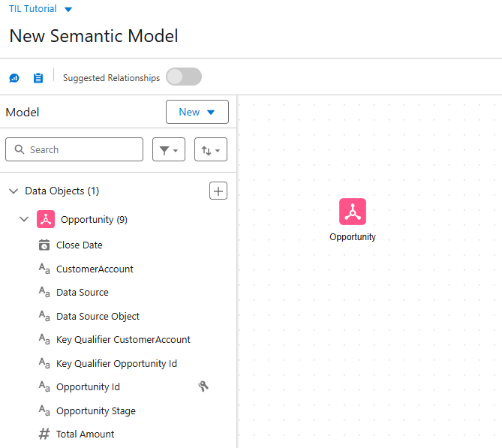
Task: Click the chart icon in the top toolbar
Action: pyautogui.click(x=14, y=78)
